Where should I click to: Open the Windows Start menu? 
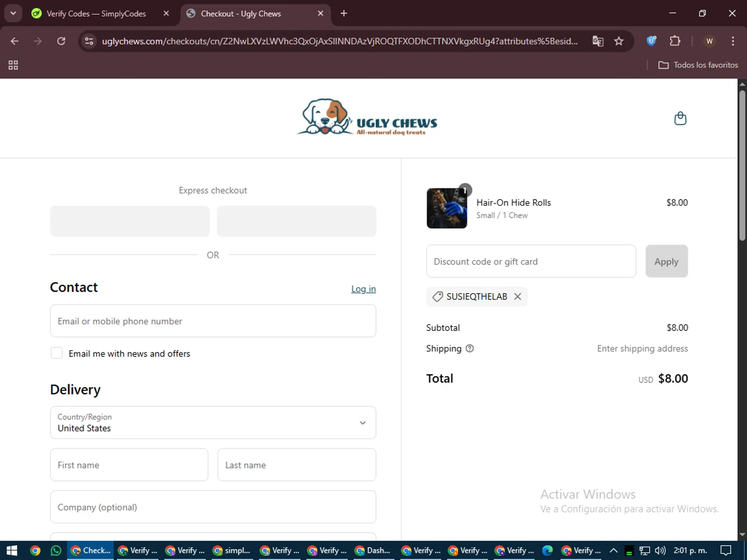(12, 551)
